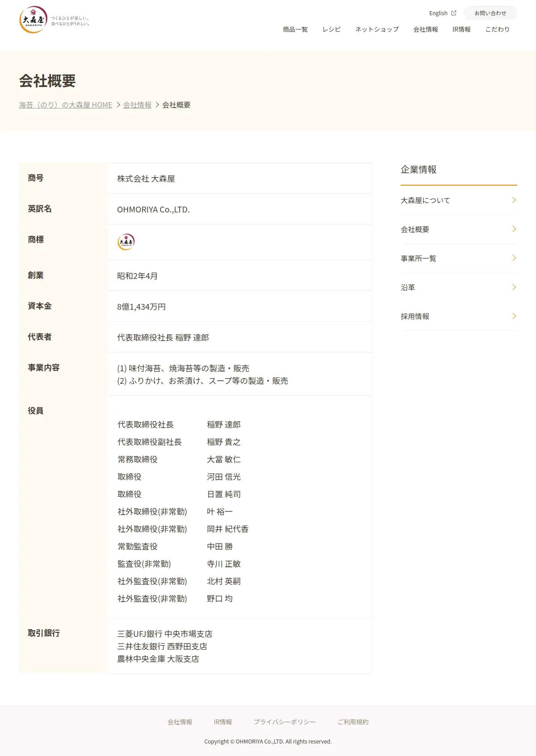Viewport: 536px width, 756px height.
Task: Click the chevron arrow next to 沿革
Action: click(514, 287)
